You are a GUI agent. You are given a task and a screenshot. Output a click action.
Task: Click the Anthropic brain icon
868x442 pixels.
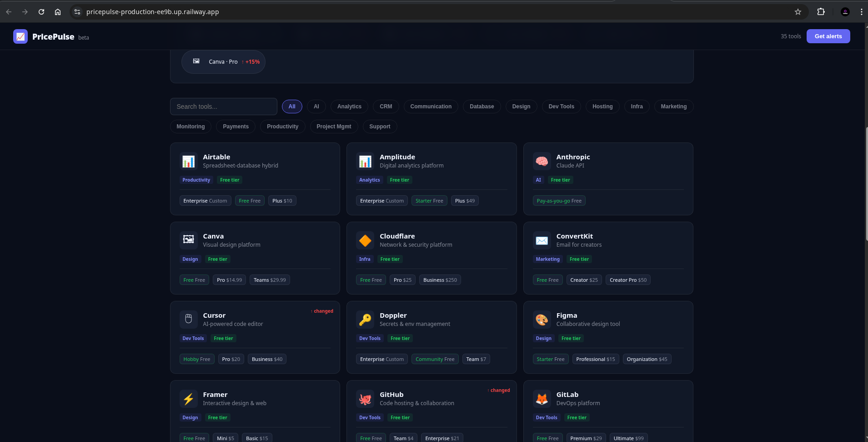click(x=542, y=161)
